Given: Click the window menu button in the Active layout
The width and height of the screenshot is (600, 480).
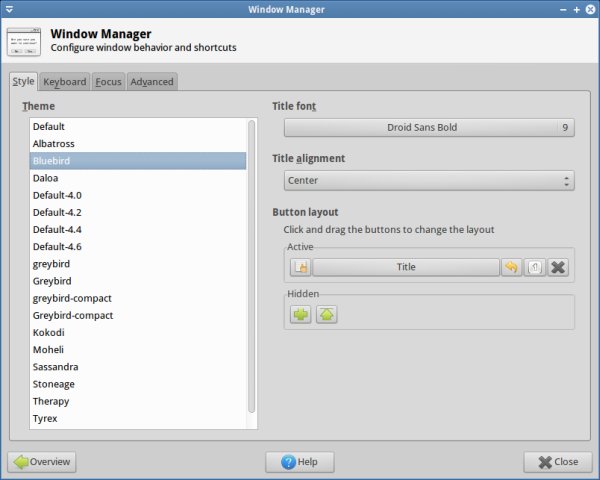Looking at the screenshot, I should click(300, 267).
